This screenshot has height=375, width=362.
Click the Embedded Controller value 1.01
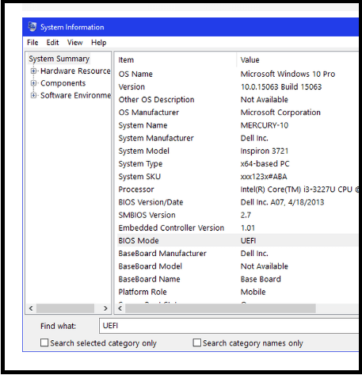(x=248, y=228)
